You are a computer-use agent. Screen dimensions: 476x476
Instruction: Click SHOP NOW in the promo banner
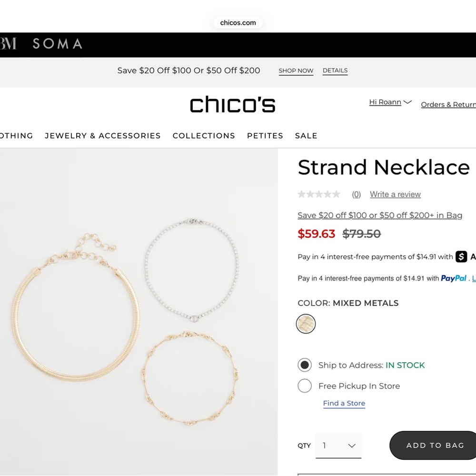pyautogui.click(x=296, y=70)
